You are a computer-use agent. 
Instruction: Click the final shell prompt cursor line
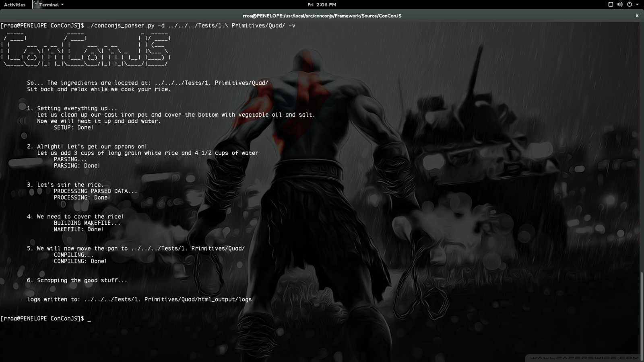45,319
